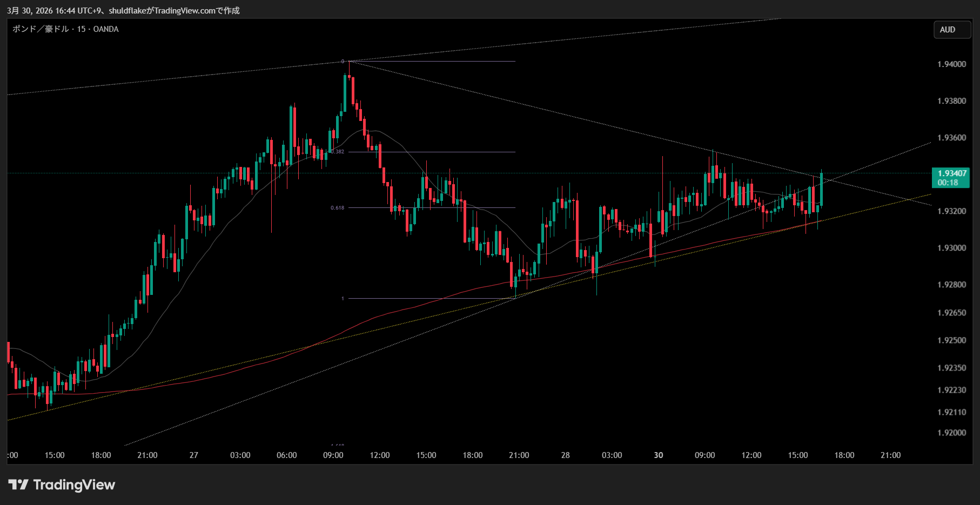Click the 1.92000 price axis label

point(951,433)
